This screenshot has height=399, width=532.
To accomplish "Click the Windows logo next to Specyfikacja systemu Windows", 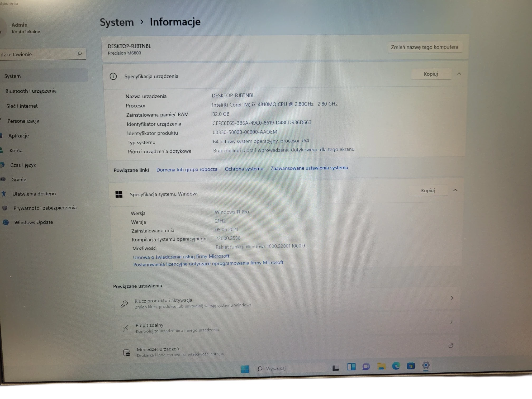I will 119,194.
